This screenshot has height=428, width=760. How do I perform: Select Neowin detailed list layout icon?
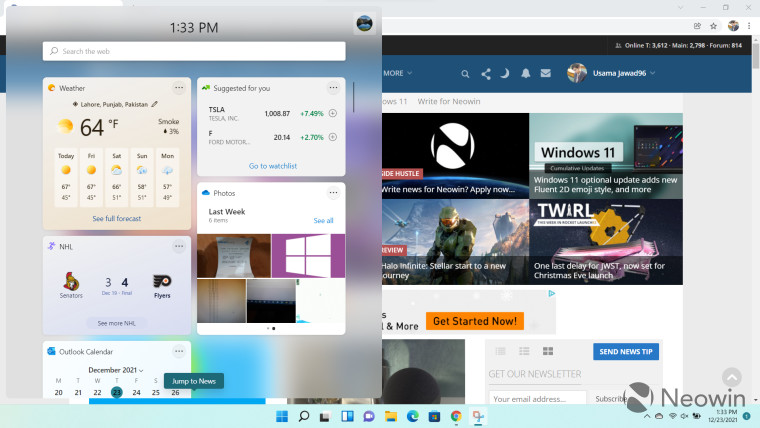coord(524,351)
